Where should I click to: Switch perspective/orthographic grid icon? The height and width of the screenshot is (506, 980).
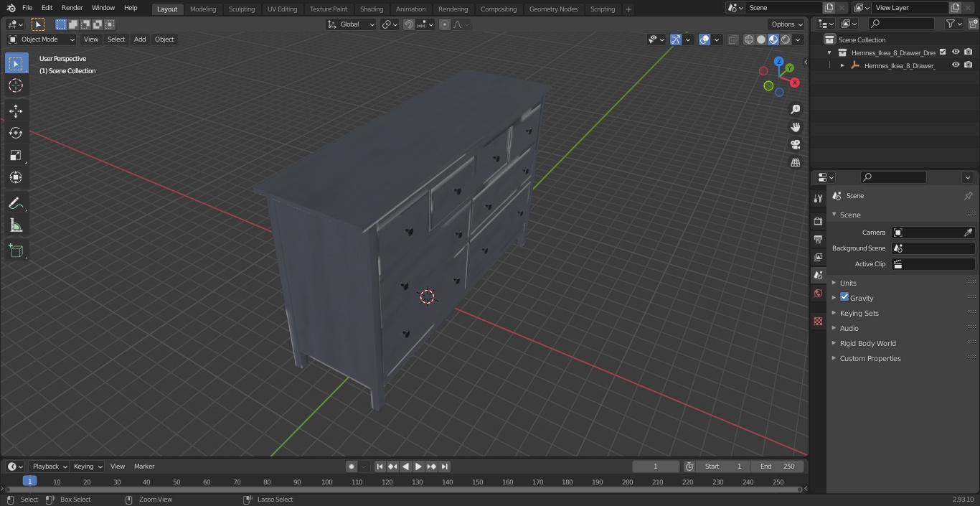tap(795, 162)
